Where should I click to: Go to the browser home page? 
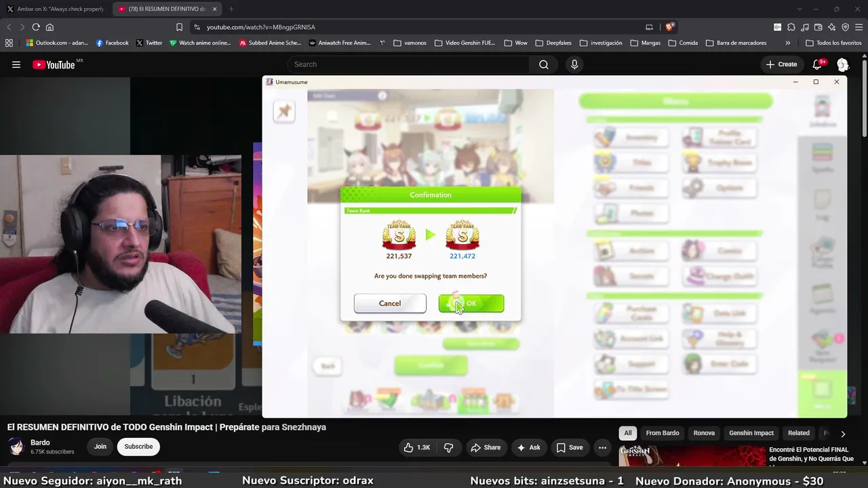[50, 27]
